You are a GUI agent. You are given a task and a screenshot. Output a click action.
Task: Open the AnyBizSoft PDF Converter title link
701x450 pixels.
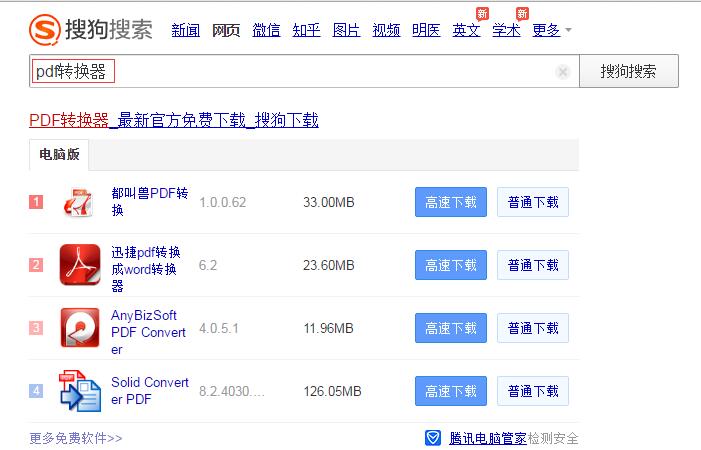coord(148,332)
